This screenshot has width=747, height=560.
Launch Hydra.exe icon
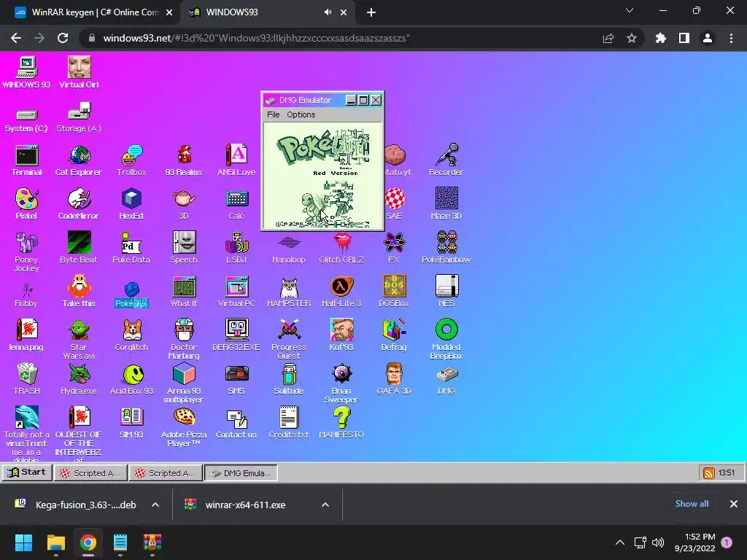click(79, 379)
